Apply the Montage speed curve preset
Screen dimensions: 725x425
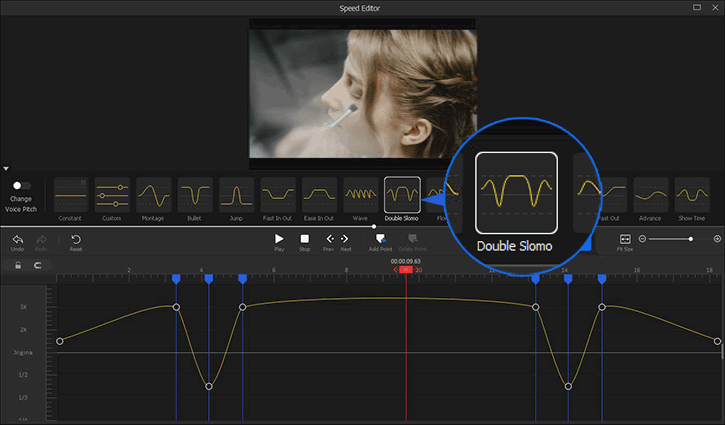point(153,194)
